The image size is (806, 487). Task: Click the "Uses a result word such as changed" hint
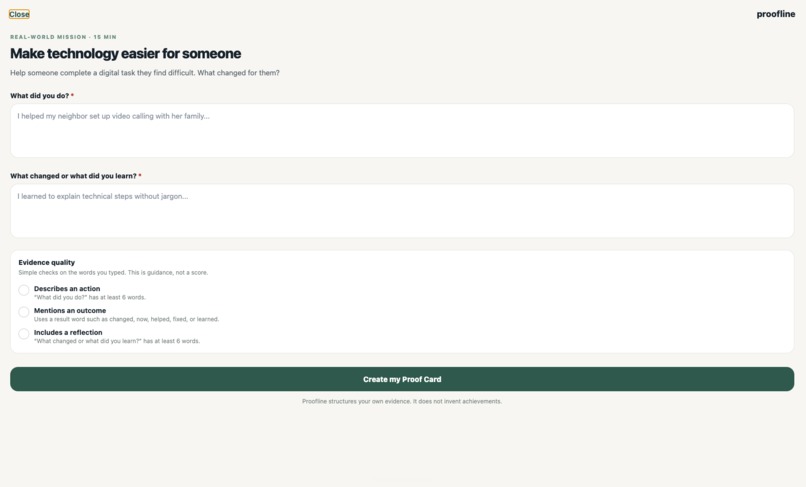(x=126, y=319)
